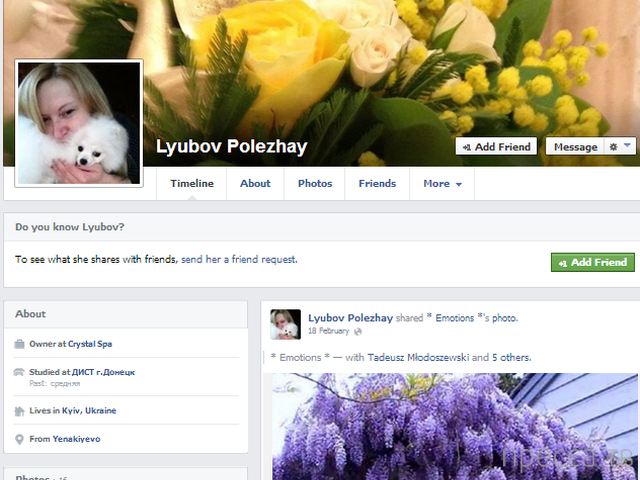This screenshot has width=640, height=480.
Task: Click the white Add Friend button on cover photo
Action: point(496,147)
